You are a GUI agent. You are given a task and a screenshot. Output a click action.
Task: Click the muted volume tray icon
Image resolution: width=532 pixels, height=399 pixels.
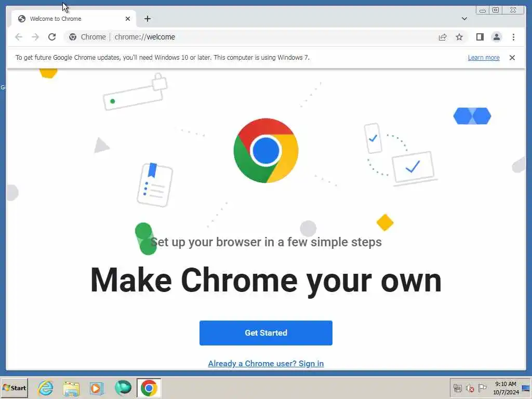click(x=470, y=388)
